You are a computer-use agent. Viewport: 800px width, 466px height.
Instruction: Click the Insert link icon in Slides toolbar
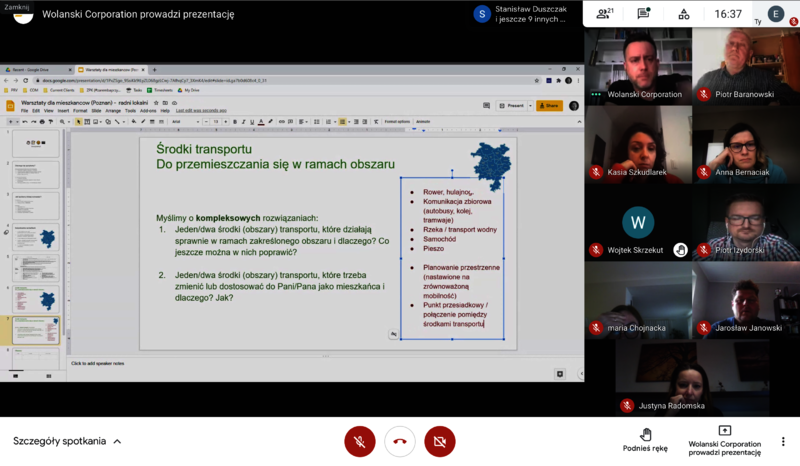[x=282, y=121]
